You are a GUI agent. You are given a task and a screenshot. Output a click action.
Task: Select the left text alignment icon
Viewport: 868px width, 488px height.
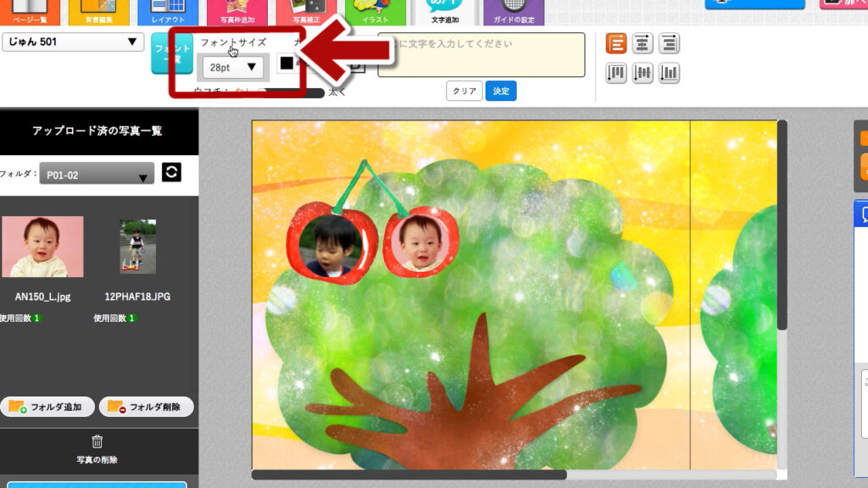616,44
